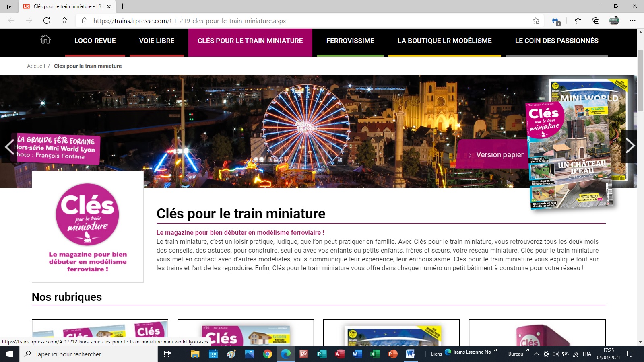The width and height of the screenshot is (644, 362).
Task: Reload the page with the Refresh icon
Action: coord(47,21)
